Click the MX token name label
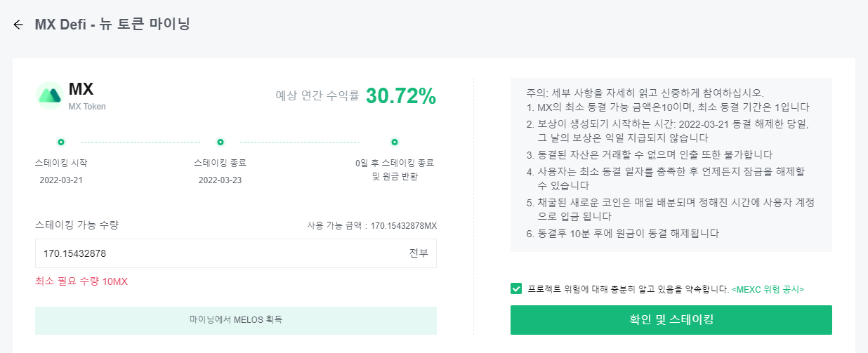 click(x=81, y=89)
